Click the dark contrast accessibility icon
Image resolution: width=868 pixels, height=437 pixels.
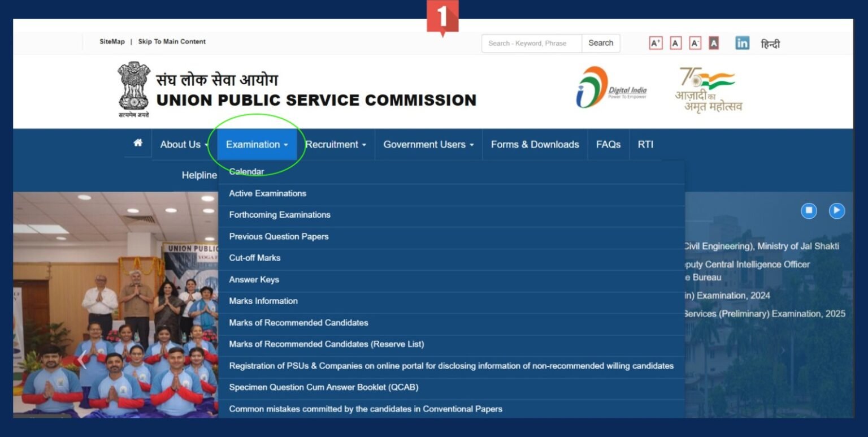pyautogui.click(x=714, y=42)
